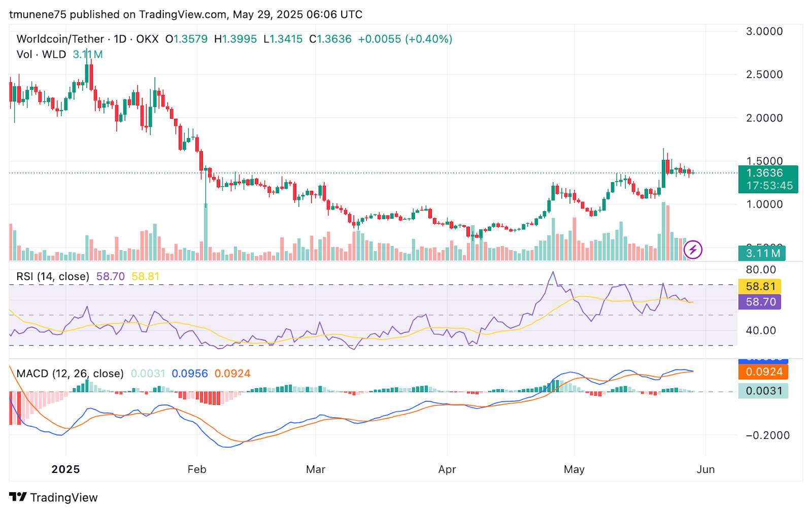Click the light green histogram tag 0.0031
This screenshot has width=812, height=513.
click(763, 391)
